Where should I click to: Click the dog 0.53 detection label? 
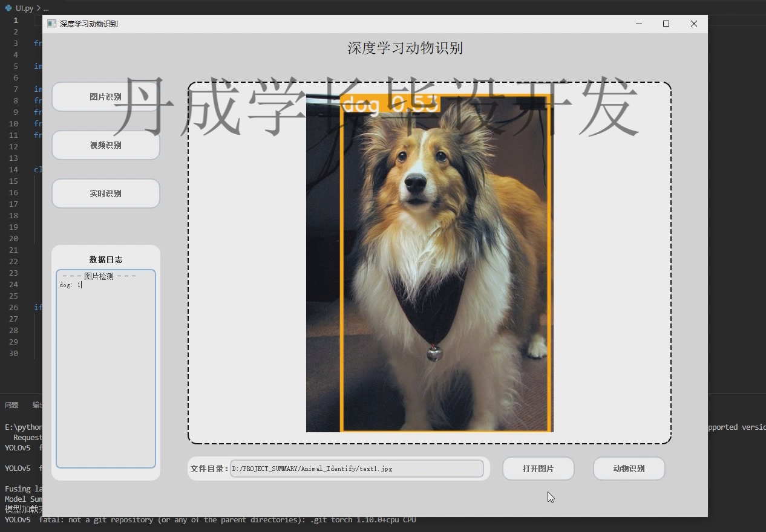click(390, 103)
